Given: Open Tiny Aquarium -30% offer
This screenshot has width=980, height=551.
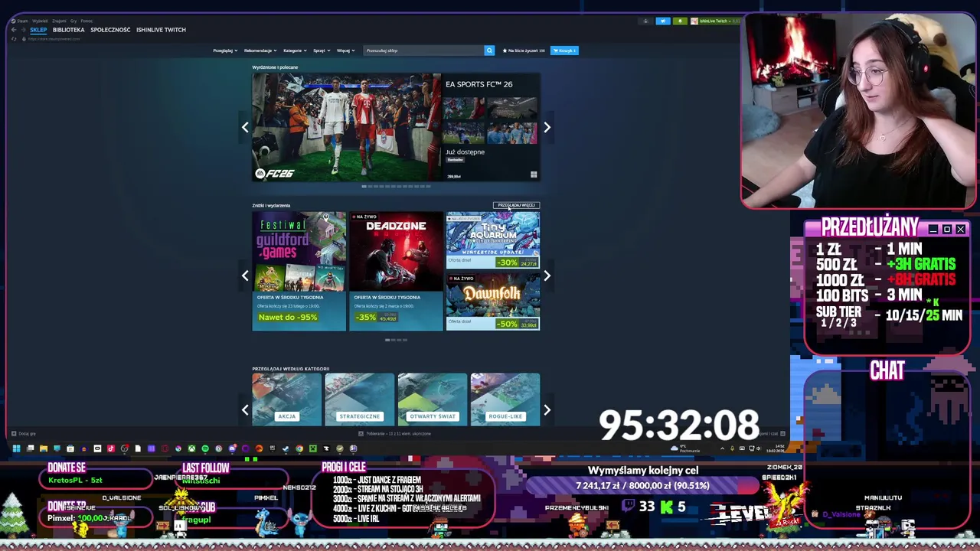Looking at the screenshot, I should (493, 240).
